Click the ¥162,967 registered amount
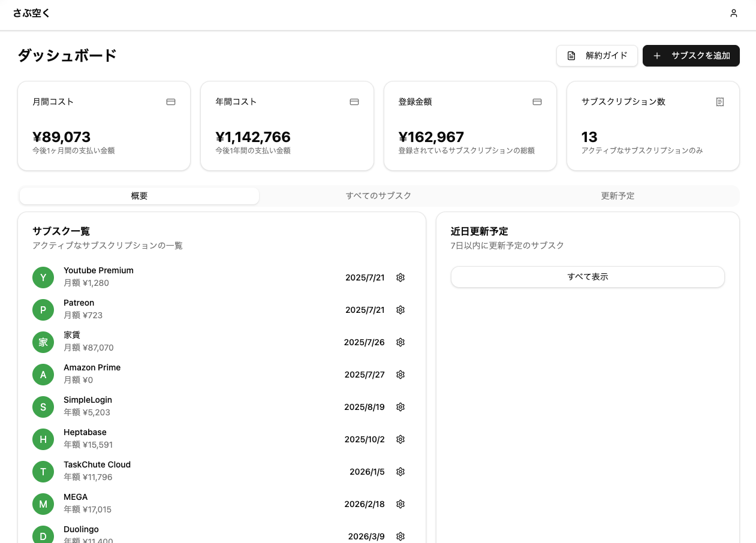Image resolution: width=756 pixels, height=543 pixels. tap(431, 137)
